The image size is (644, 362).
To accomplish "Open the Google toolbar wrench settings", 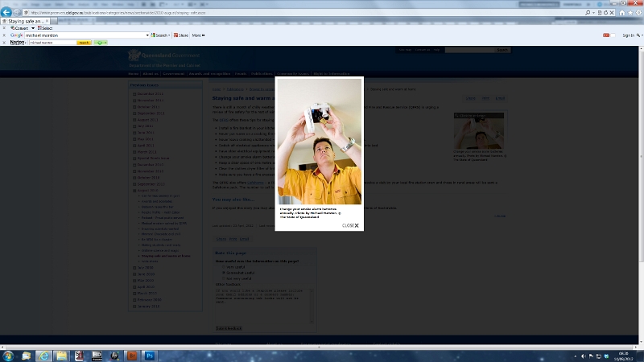I will 638,35.
